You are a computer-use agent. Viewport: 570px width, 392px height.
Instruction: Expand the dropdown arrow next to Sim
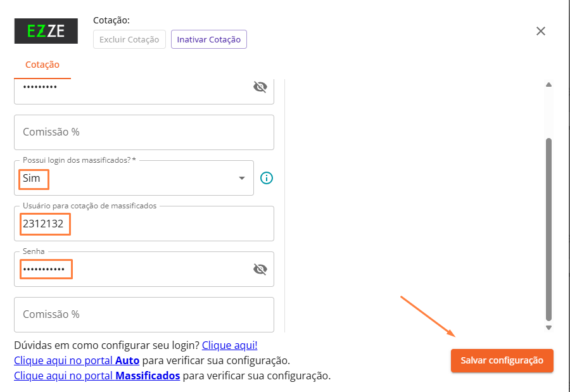click(x=241, y=179)
